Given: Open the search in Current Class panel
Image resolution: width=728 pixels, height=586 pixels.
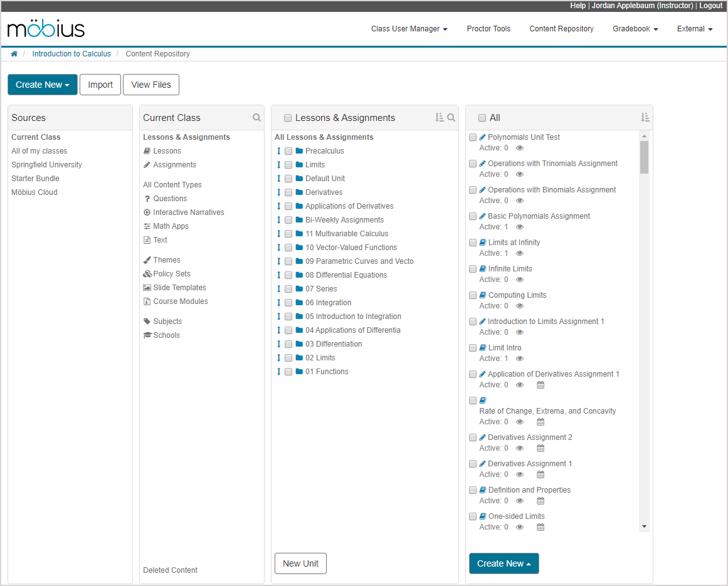Looking at the screenshot, I should coord(256,117).
